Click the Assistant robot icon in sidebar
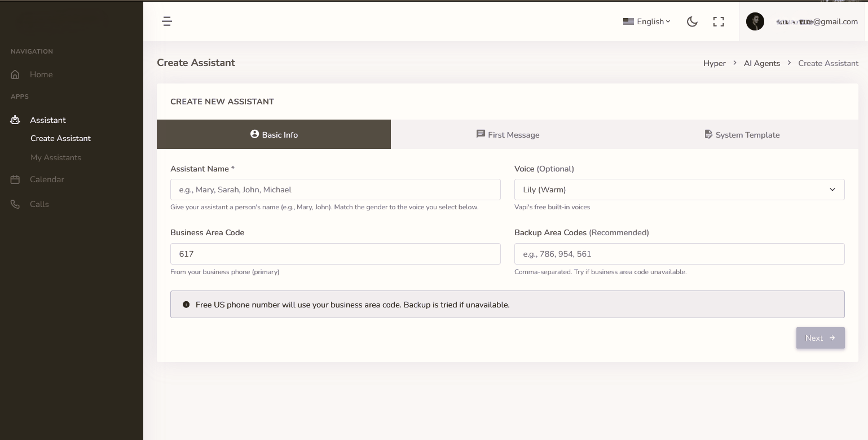Screen dimensions: 868x440 coord(15,120)
